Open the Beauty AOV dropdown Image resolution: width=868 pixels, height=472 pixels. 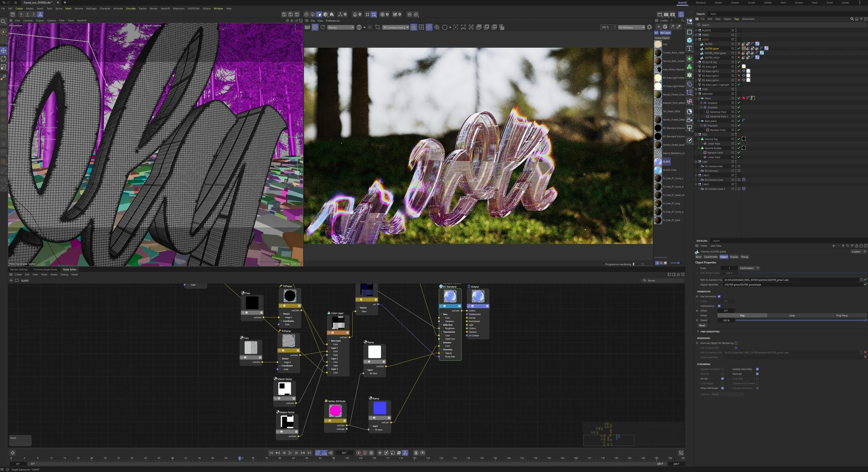tap(340, 27)
